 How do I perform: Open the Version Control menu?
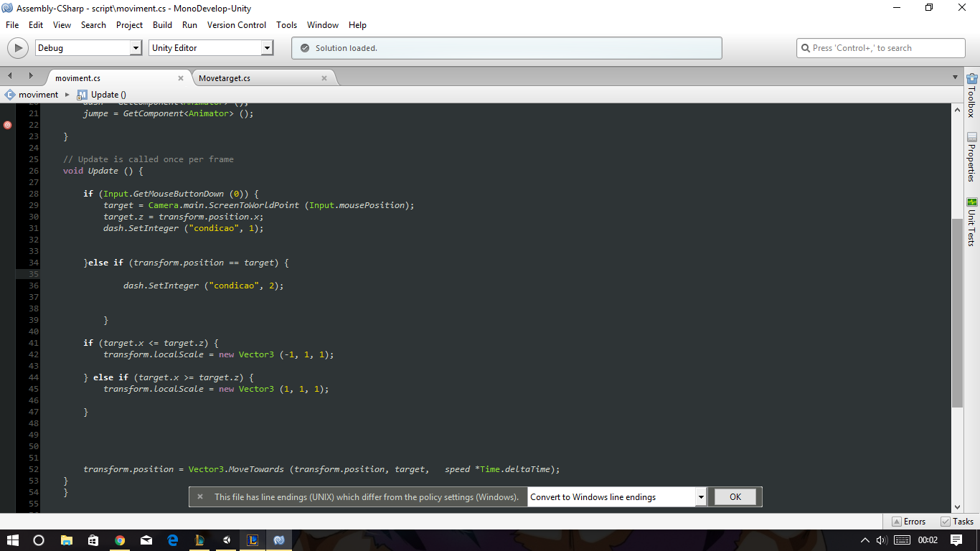tap(236, 25)
